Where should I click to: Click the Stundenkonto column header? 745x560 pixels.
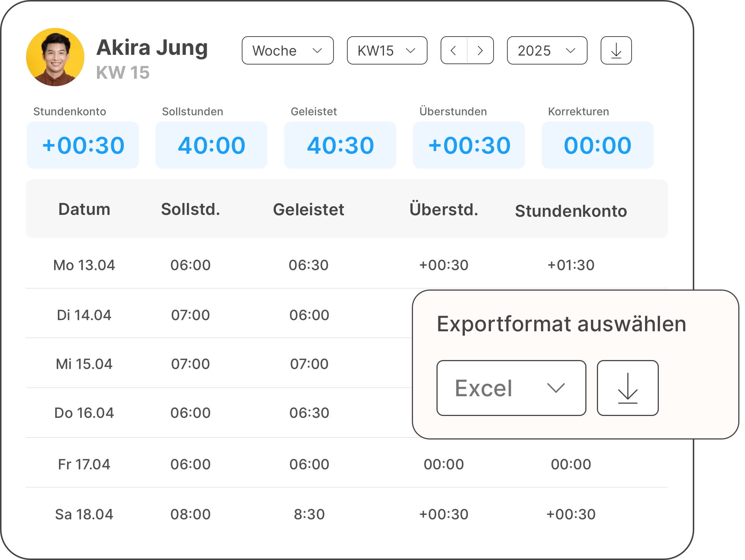coord(571,211)
